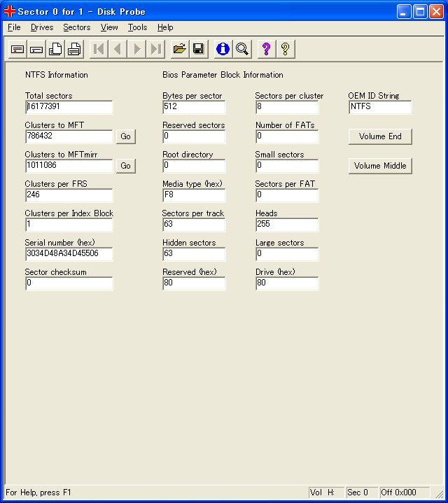
Task: Click the Clusters to MFT field
Action: click(x=69, y=136)
